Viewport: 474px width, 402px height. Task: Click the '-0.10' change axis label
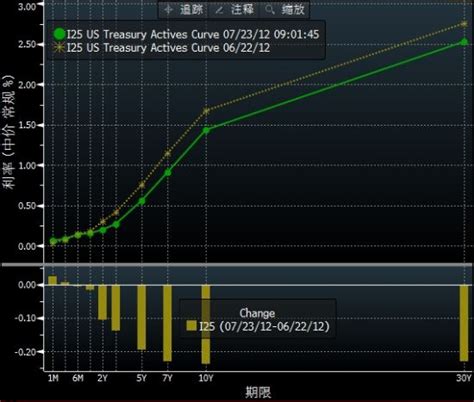point(25,318)
